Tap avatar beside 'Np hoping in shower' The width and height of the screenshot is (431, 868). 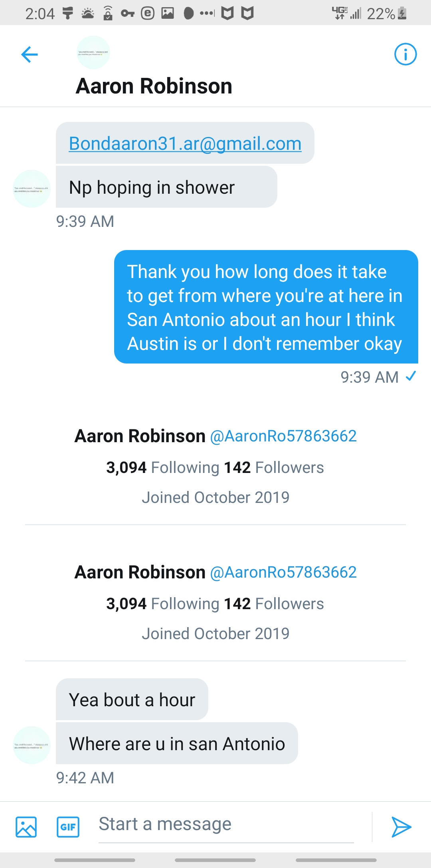(32, 189)
